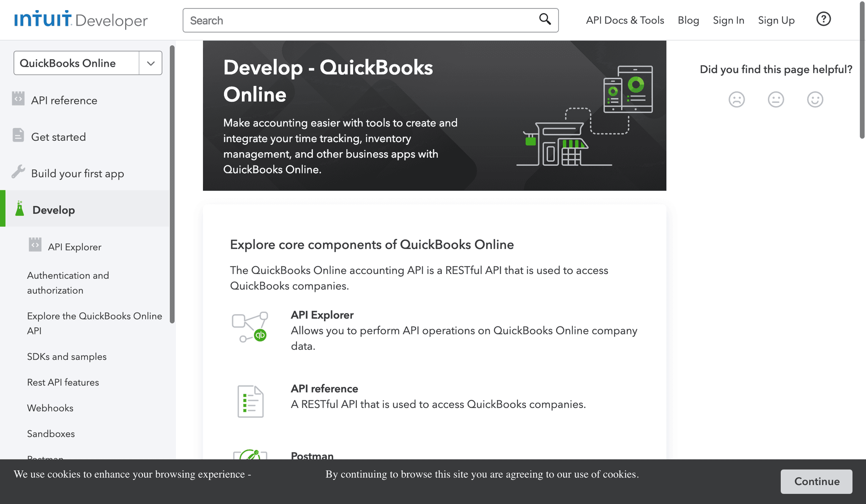Expand the QuickBooks Online product dropdown
Screen dimensions: 866x504
(150, 63)
